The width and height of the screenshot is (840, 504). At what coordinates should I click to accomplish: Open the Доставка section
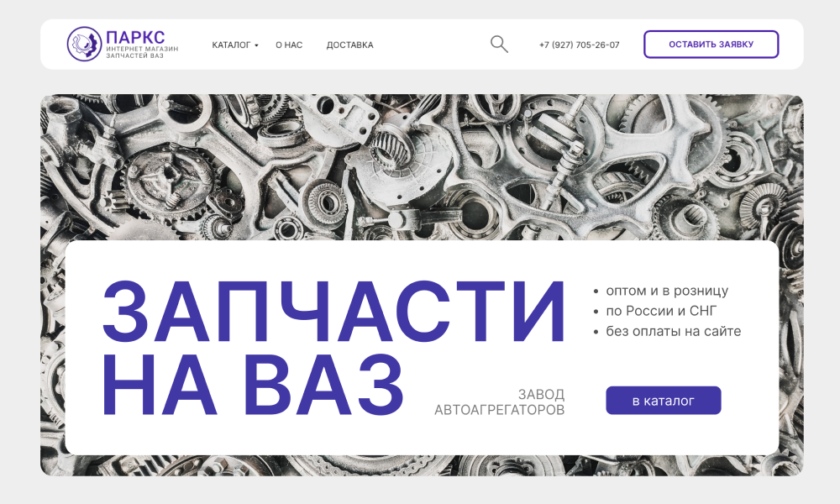[x=349, y=45]
